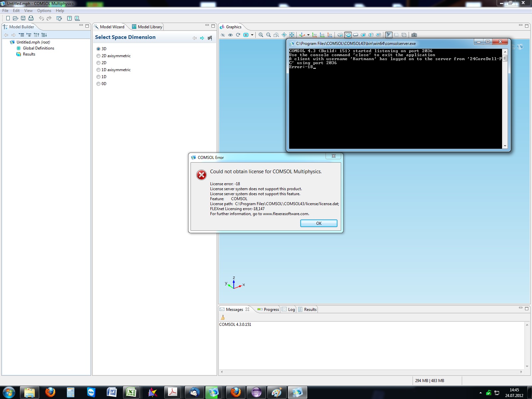Open the view-all dropdown arrow in Graphics

click(x=252, y=35)
